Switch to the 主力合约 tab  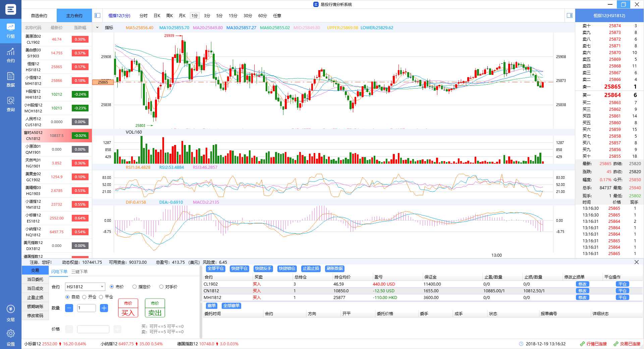pyautogui.click(x=74, y=16)
